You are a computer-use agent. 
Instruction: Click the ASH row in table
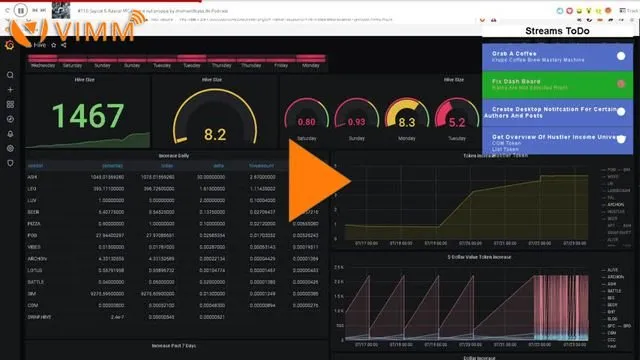[x=177, y=177]
